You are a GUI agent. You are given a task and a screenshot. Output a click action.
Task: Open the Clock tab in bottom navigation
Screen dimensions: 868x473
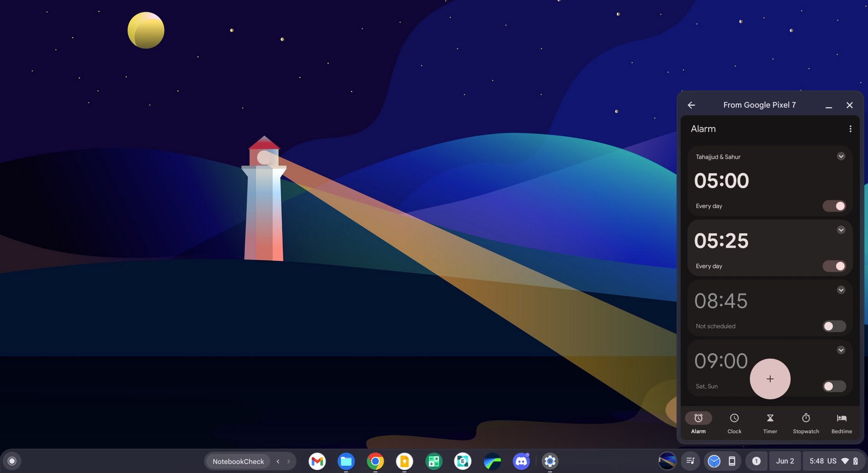[734, 423]
